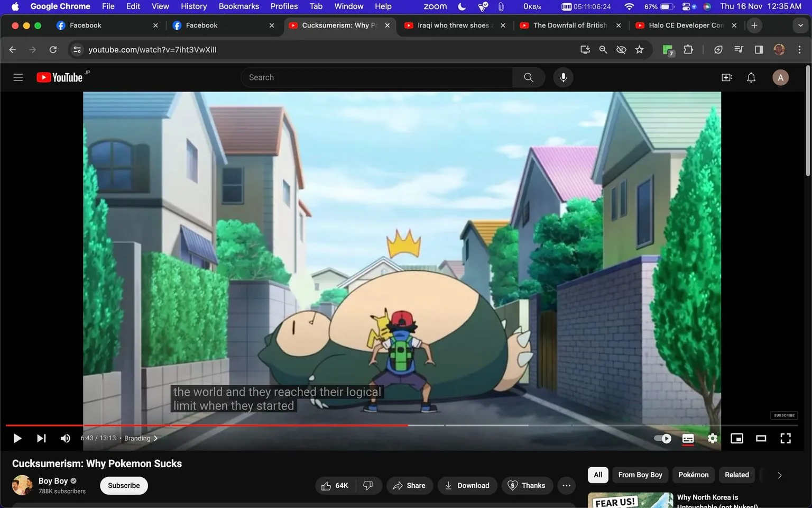
Task: Enable subtitles with the CC icon
Action: 687,438
